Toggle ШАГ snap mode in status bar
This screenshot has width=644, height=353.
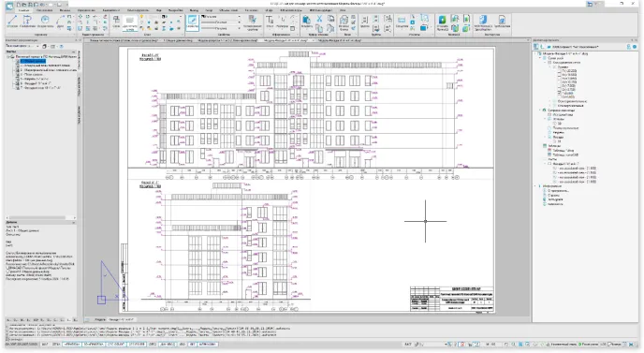44,345
